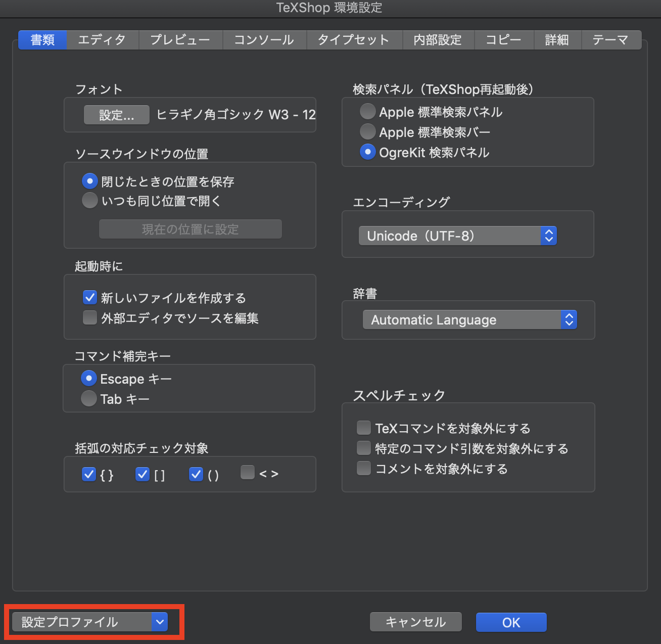
Task: Open the プレビュー tab
Action: point(180,40)
